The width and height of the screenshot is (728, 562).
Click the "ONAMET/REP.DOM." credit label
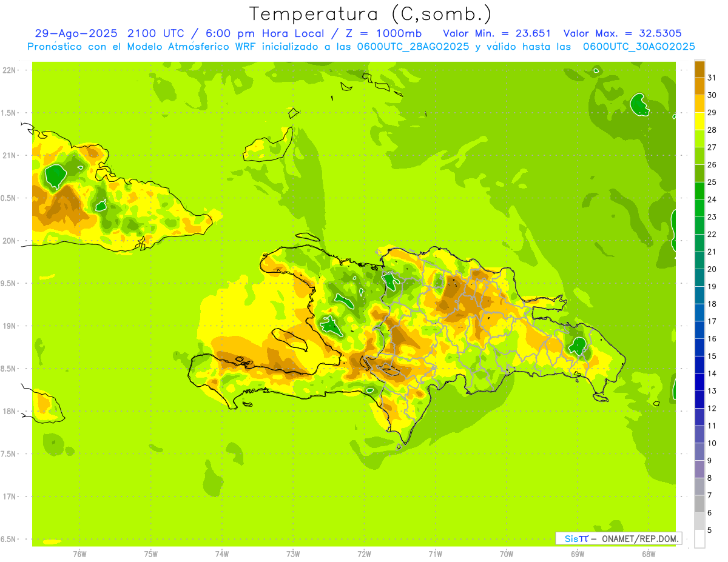(640, 538)
